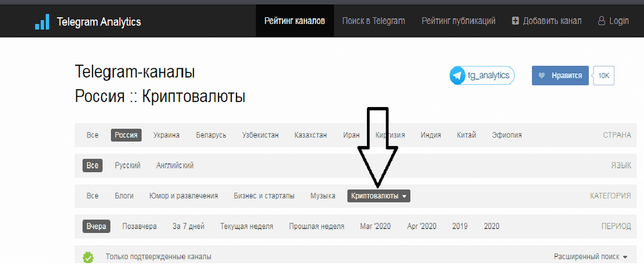Viewport: 644px width, 277px height.
Task: Select Россия country filter
Action: 126,135
